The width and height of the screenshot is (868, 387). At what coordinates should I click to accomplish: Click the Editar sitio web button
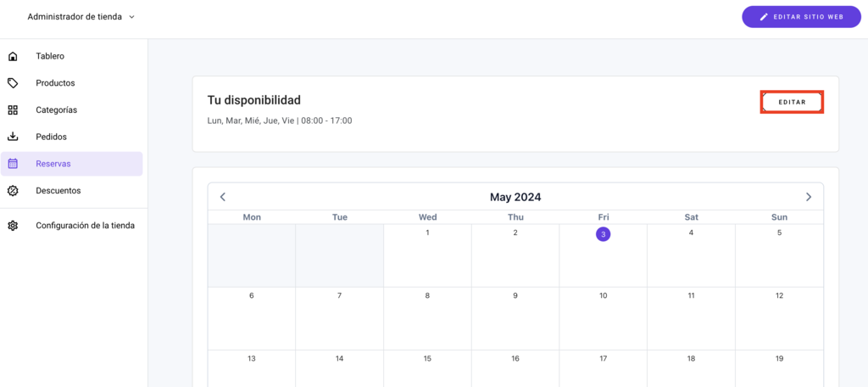click(801, 17)
